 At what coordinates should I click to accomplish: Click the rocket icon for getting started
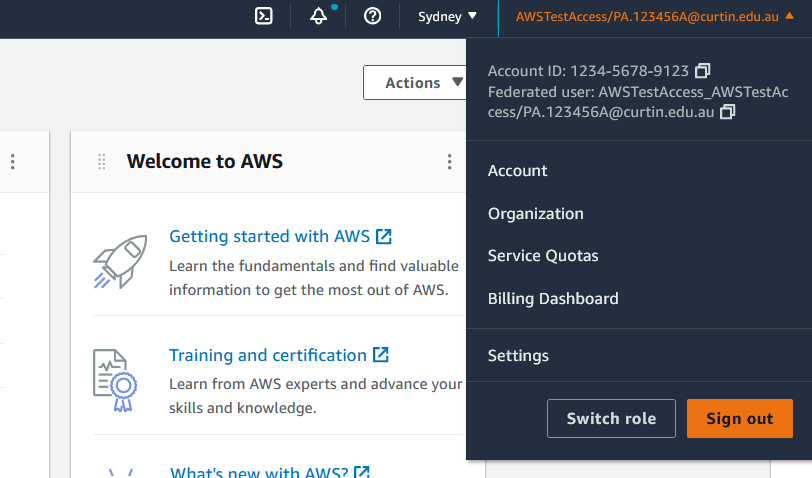(x=120, y=262)
